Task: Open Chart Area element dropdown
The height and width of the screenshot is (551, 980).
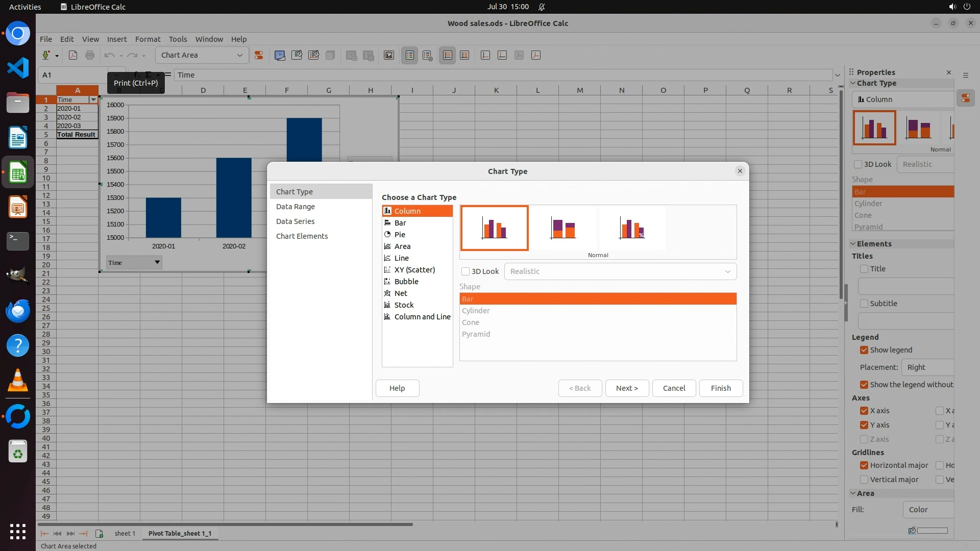Action: 239,55
